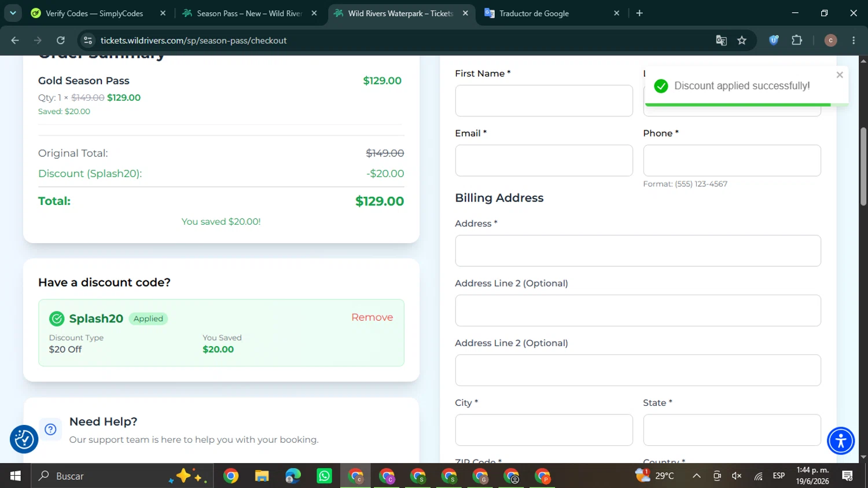Launch File Explorer from the taskbar
This screenshot has width=868, height=488.
click(x=262, y=476)
